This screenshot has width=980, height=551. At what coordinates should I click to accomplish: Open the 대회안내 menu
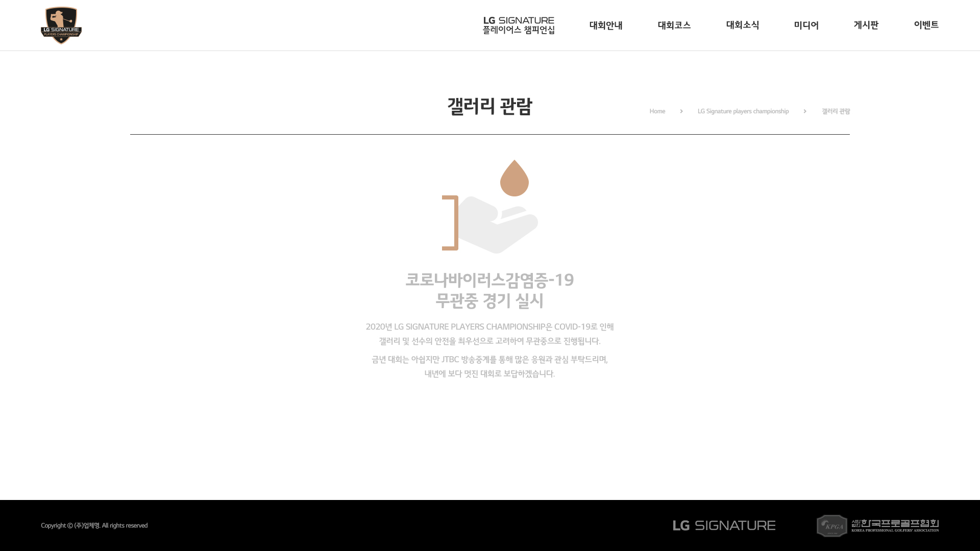click(606, 26)
